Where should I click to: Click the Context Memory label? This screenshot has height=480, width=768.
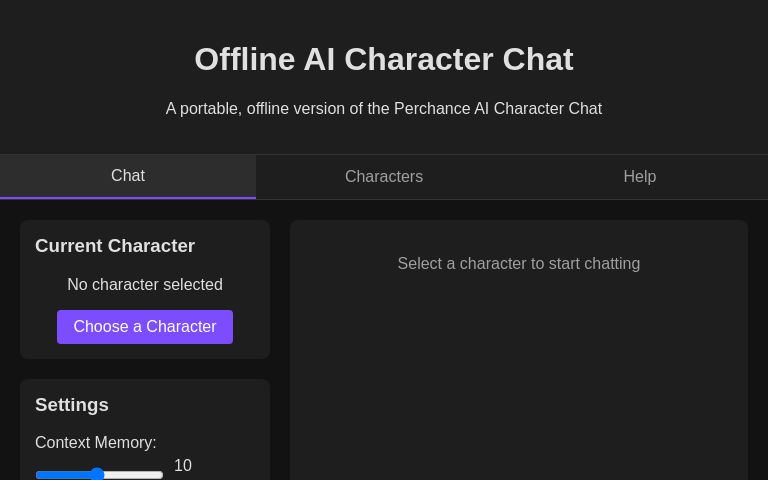pyautogui.click(x=95, y=442)
